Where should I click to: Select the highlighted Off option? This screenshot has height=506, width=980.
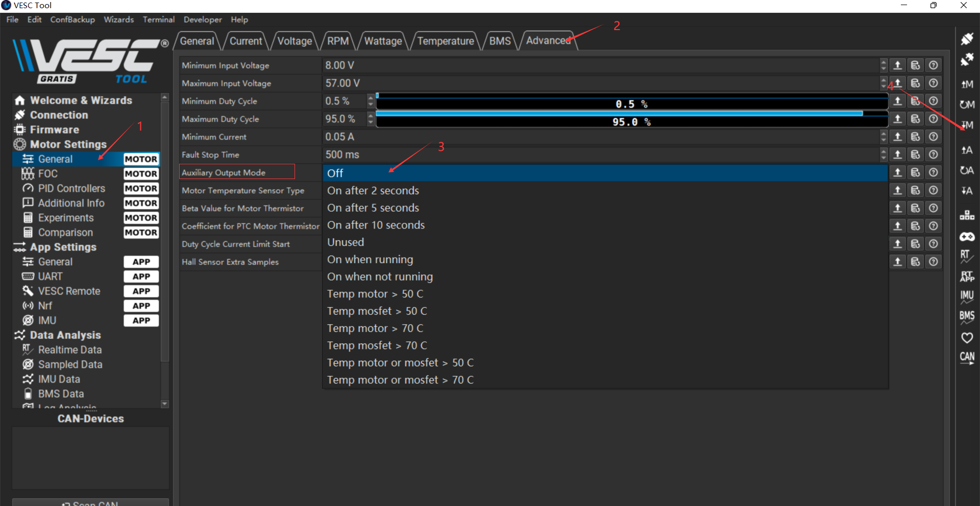click(605, 173)
